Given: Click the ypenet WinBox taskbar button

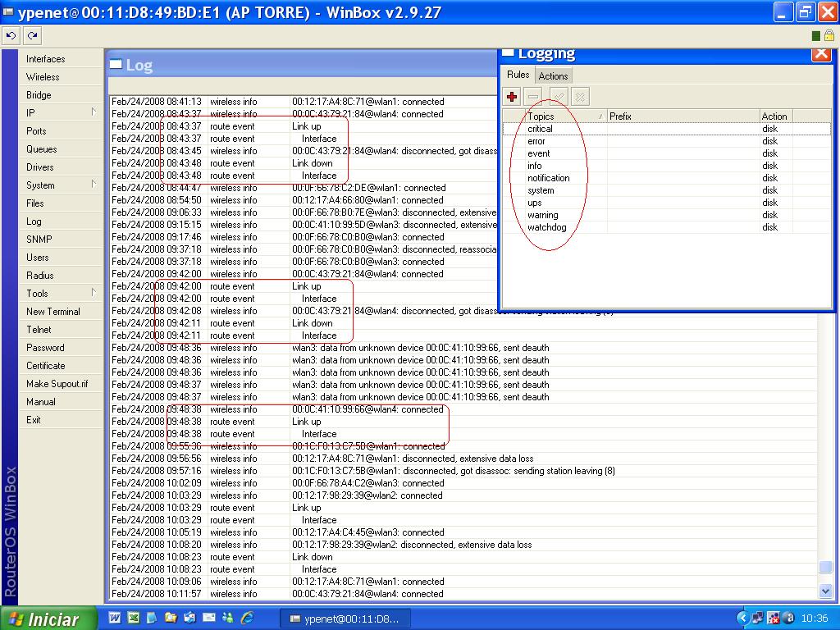Looking at the screenshot, I should pyautogui.click(x=345, y=619).
